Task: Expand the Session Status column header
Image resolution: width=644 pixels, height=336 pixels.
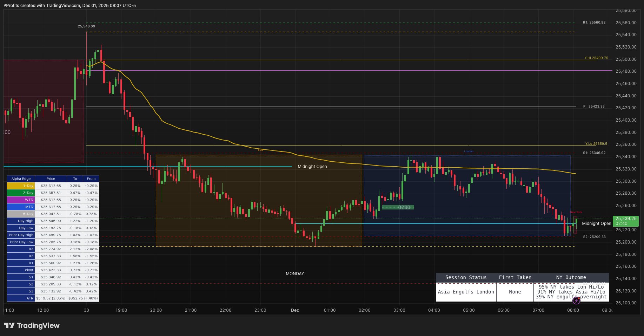Action: click(x=466, y=277)
